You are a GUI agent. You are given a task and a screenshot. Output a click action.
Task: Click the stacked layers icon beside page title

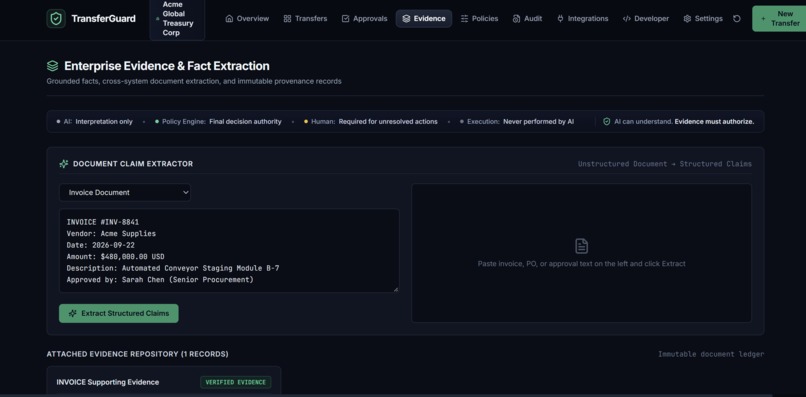click(52, 66)
